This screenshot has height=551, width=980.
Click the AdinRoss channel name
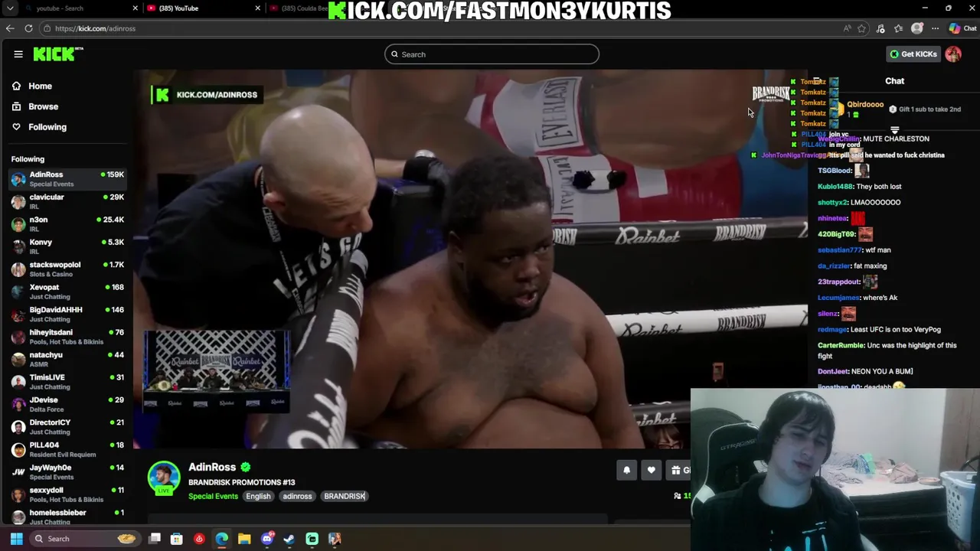(212, 467)
